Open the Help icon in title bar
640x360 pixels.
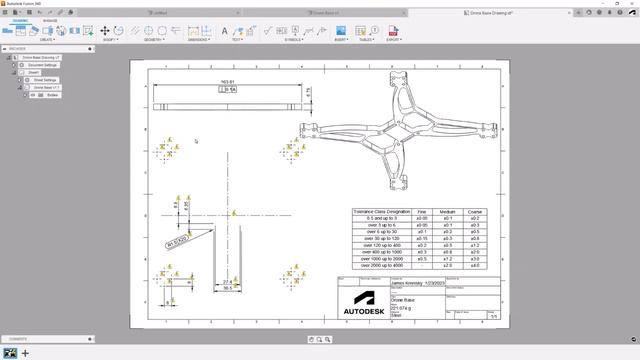tap(620, 13)
